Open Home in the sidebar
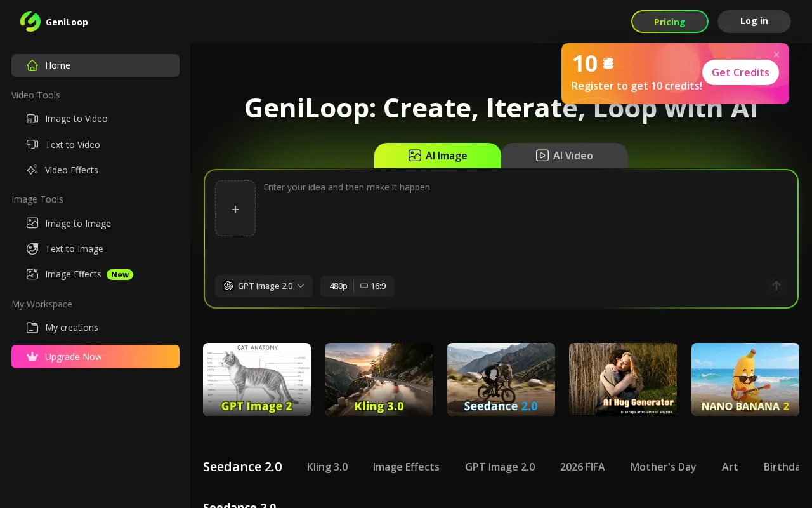 [x=95, y=65]
